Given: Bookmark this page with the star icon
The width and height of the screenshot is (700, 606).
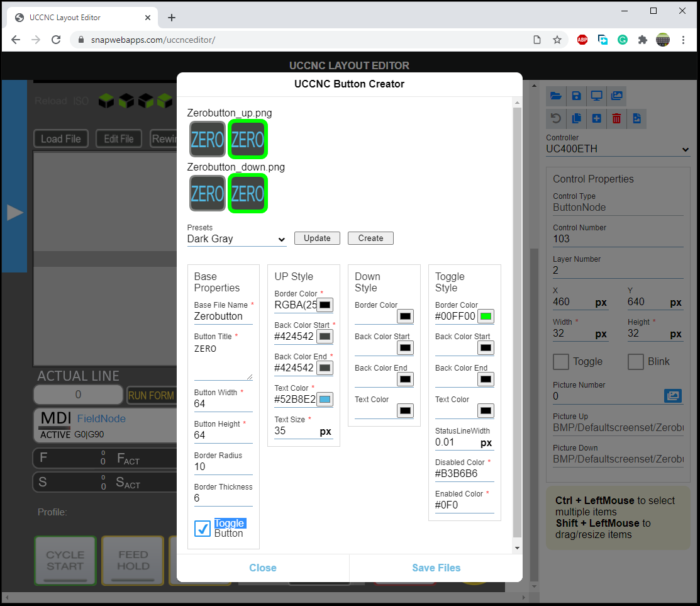Looking at the screenshot, I should click(x=557, y=40).
